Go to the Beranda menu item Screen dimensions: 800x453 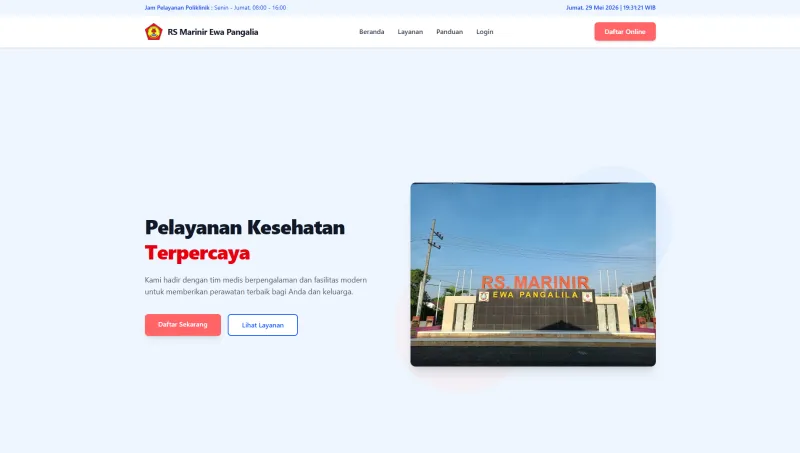[x=371, y=32]
